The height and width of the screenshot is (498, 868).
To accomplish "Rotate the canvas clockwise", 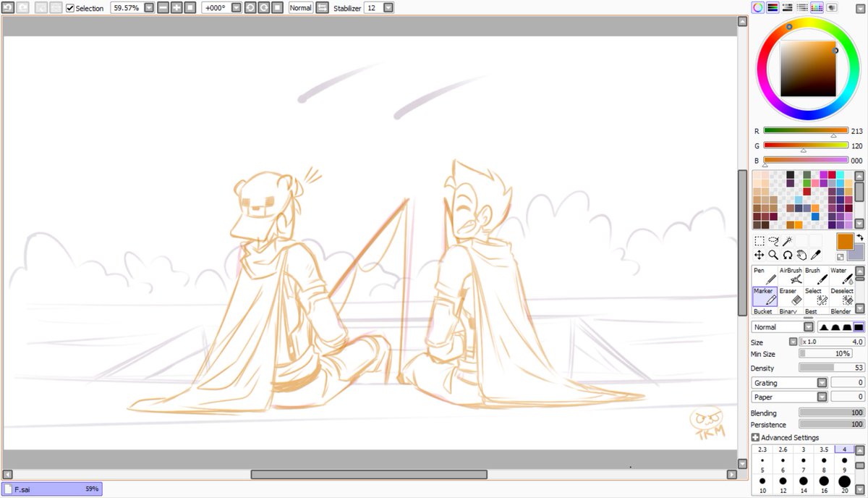I will point(264,7).
